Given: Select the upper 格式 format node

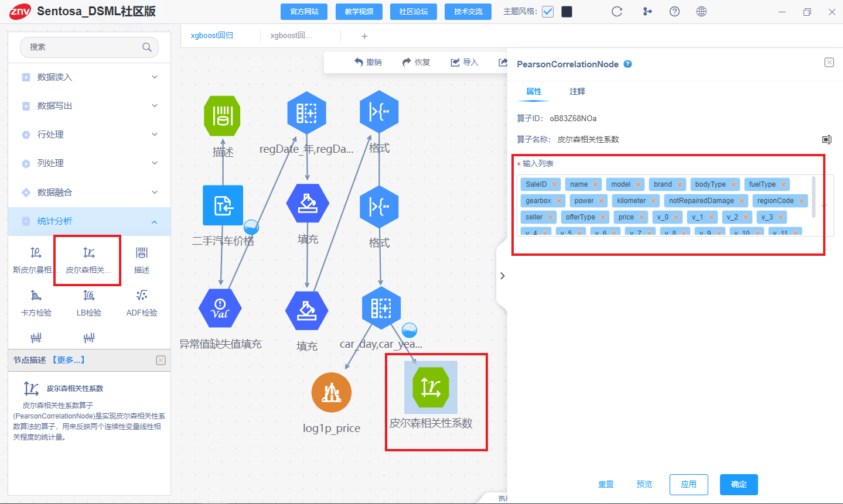Looking at the screenshot, I should [x=379, y=111].
